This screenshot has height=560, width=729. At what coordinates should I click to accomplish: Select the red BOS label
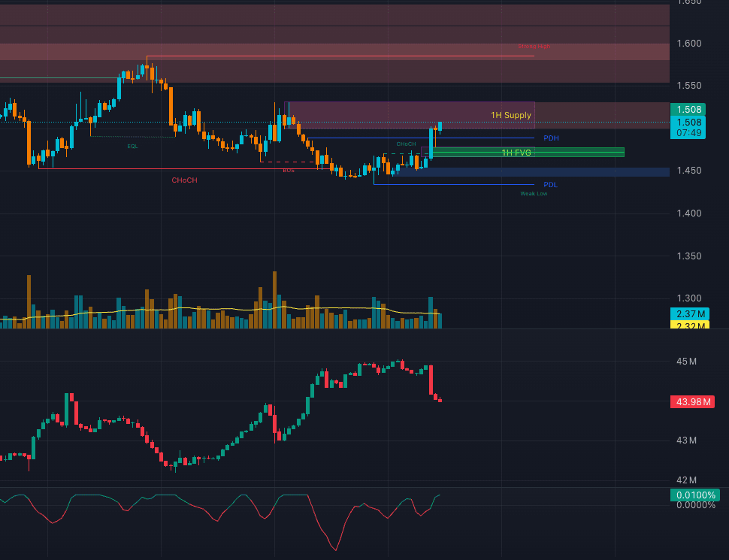point(289,170)
